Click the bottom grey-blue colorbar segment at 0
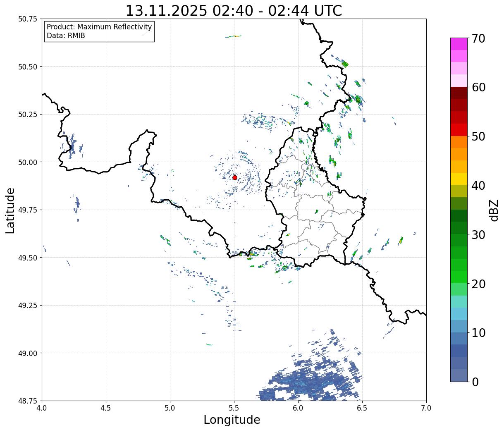The width and height of the screenshot is (504, 430). (x=459, y=375)
